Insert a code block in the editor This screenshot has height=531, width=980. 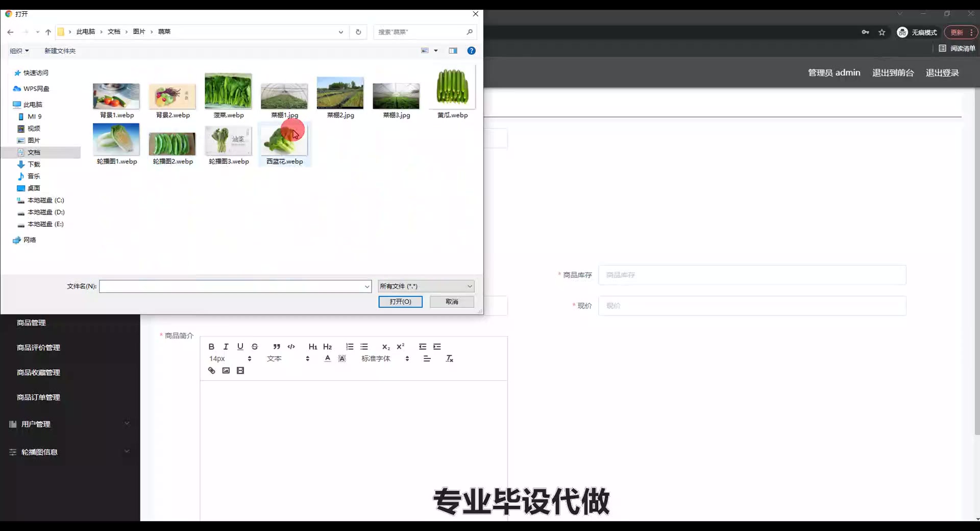click(x=291, y=347)
